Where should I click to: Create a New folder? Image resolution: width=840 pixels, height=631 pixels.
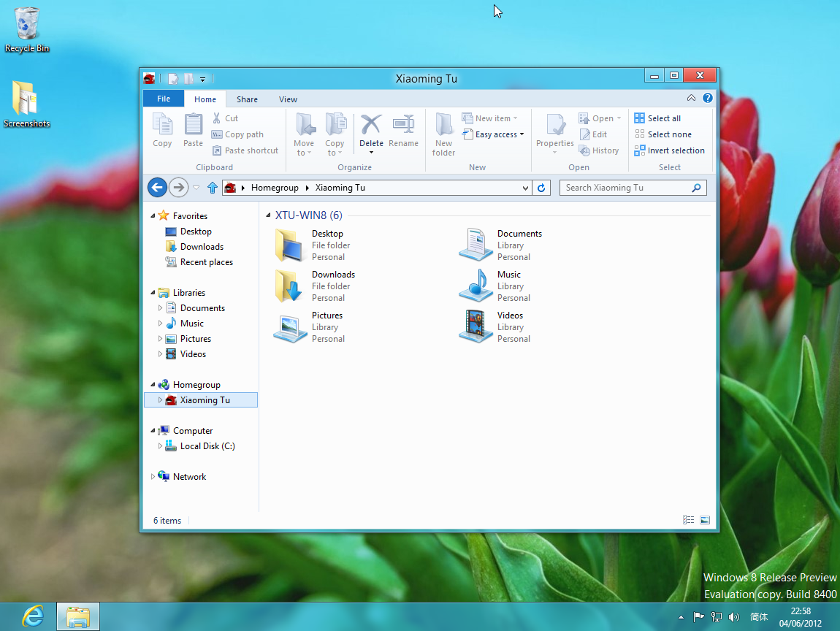tap(443, 134)
